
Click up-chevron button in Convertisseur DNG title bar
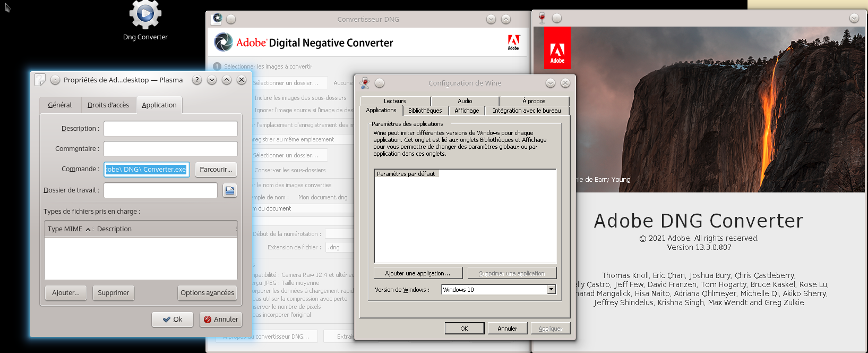[506, 19]
